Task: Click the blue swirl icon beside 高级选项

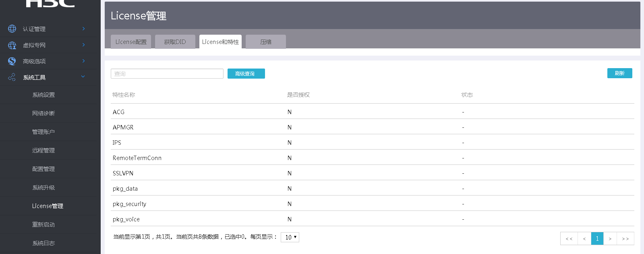Action: click(x=12, y=61)
